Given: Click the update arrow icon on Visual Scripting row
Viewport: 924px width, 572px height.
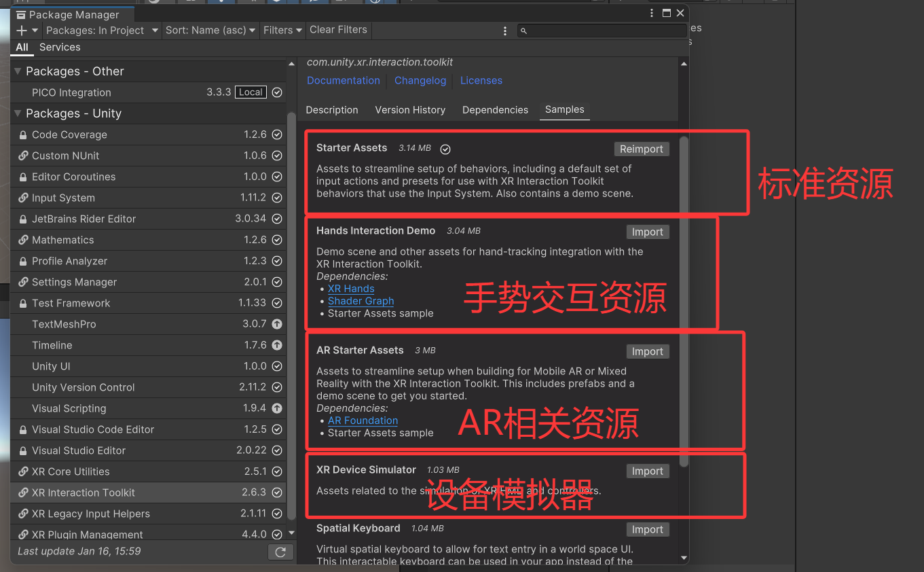Looking at the screenshot, I should point(277,409).
